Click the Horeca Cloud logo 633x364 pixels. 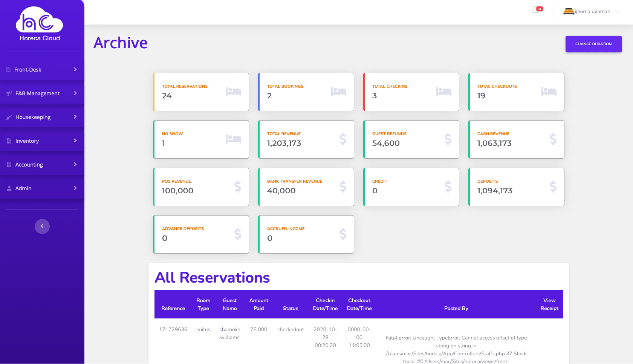(x=40, y=24)
